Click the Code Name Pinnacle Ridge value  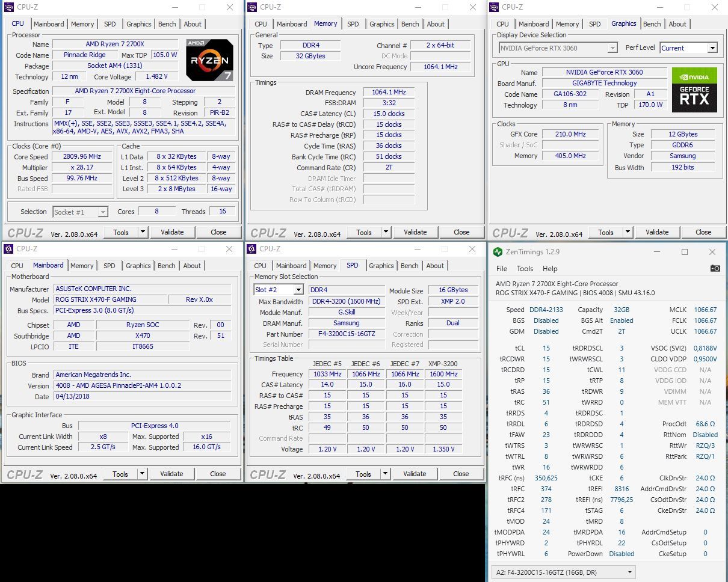click(x=85, y=55)
